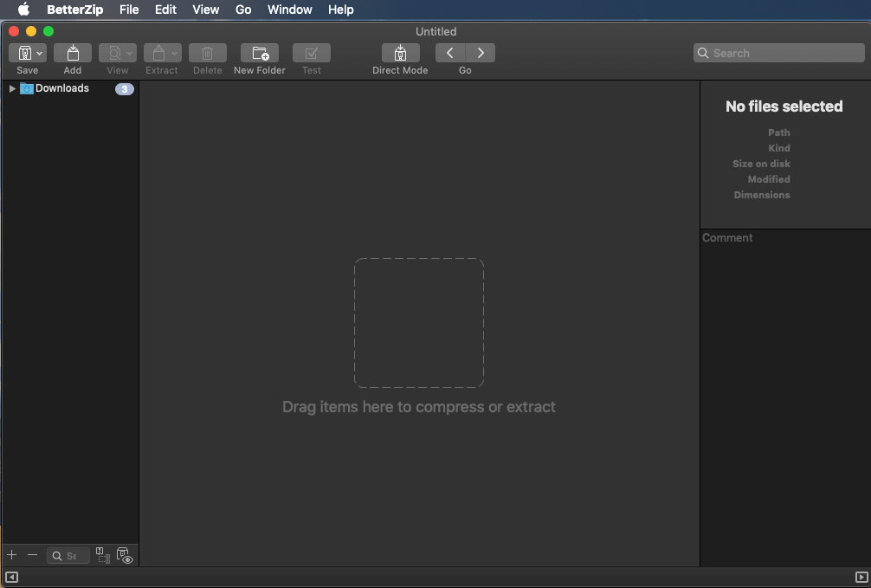Viewport: 871px width, 588px height.
Task: Open the Go menu in the menu bar
Action: pyautogui.click(x=243, y=10)
